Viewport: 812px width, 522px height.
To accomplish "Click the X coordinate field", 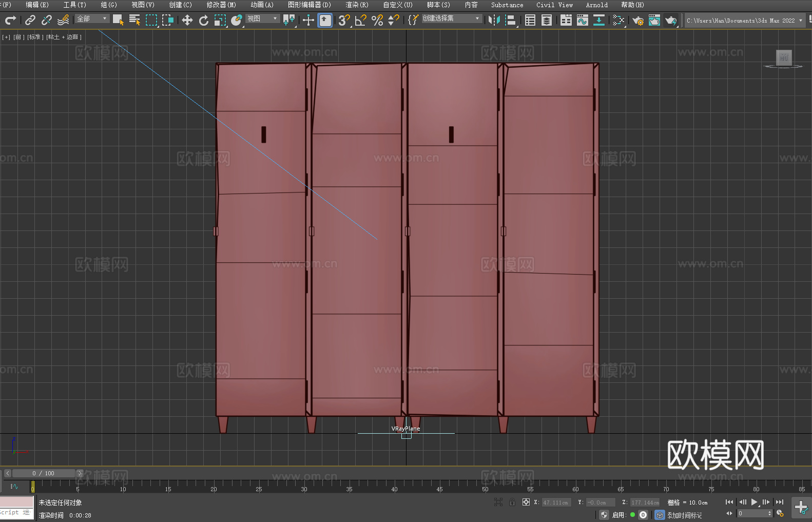I will 557,502.
